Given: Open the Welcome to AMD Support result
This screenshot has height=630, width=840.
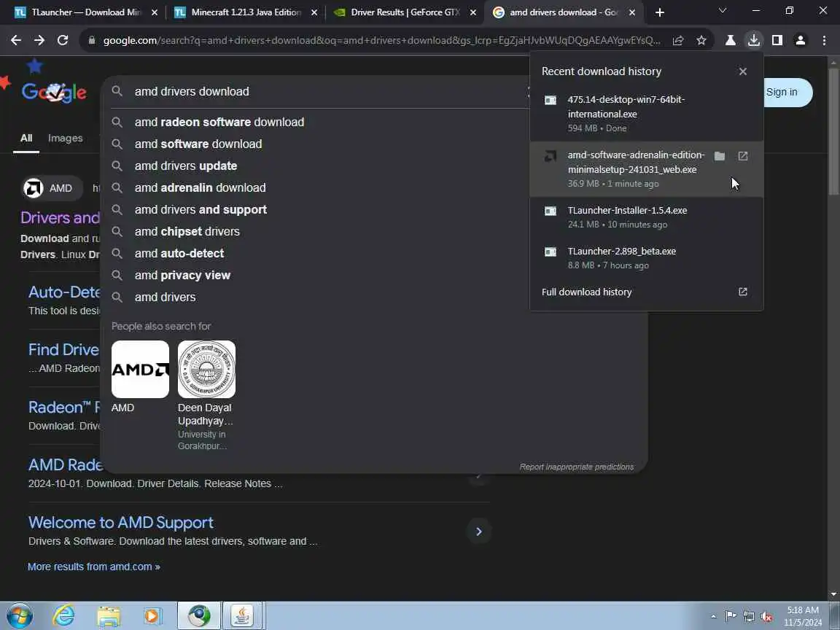Looking at the screenshot, I should point(121,522).
